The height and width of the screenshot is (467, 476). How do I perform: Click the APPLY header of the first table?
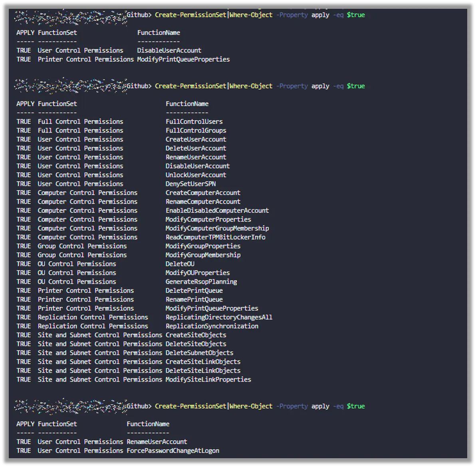pyautogui.click(x=26, y=32)
